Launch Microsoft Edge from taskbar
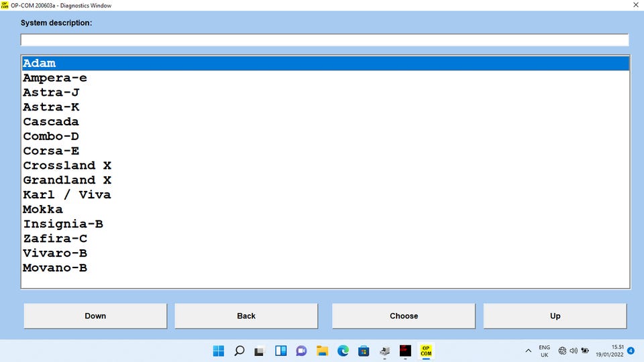Image resolution: width=644 pixels, height=362 pixels. point(343,351)
